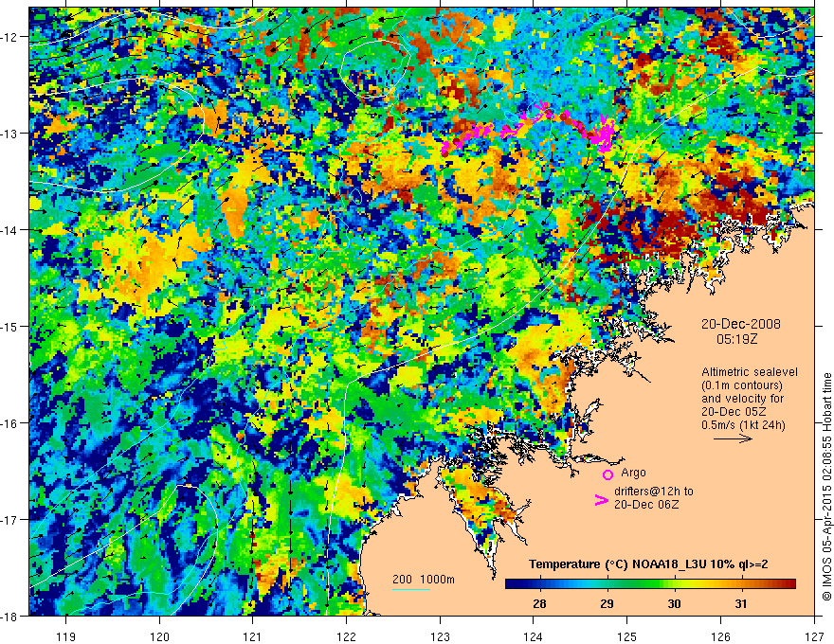Click the color bar label '30'
834x644 pixels.
point(674,603)
